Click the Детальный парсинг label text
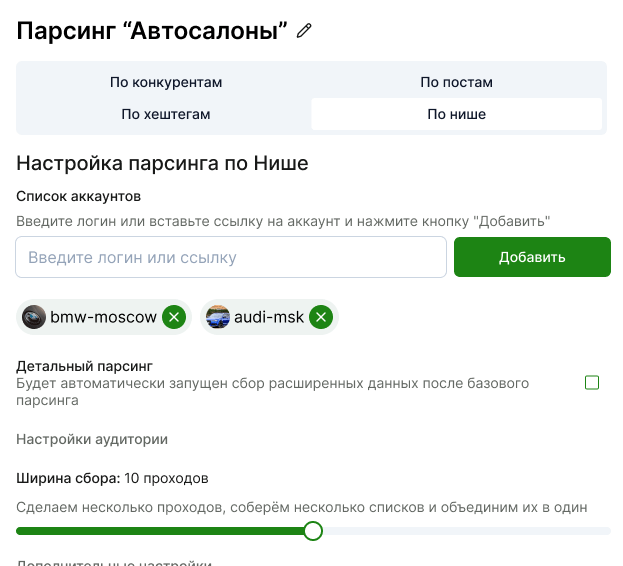This screenshot has height=566, width=623. coord(84,366)
